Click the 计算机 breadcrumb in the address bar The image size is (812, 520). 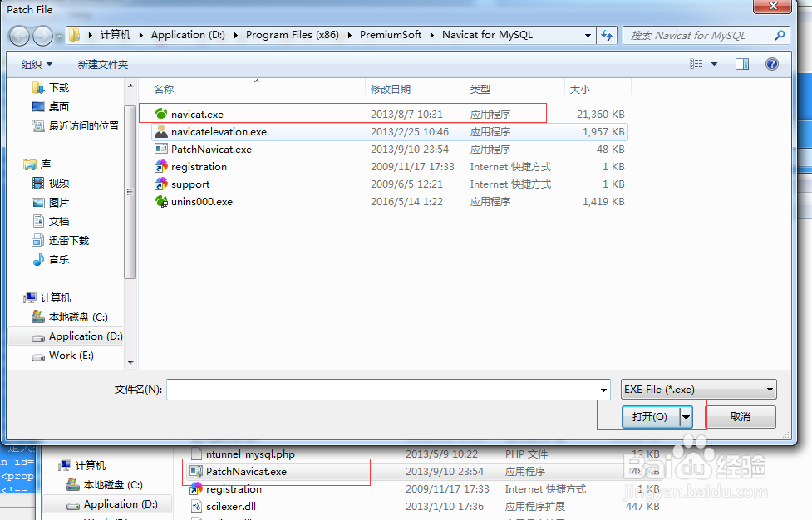coord(115,35)
